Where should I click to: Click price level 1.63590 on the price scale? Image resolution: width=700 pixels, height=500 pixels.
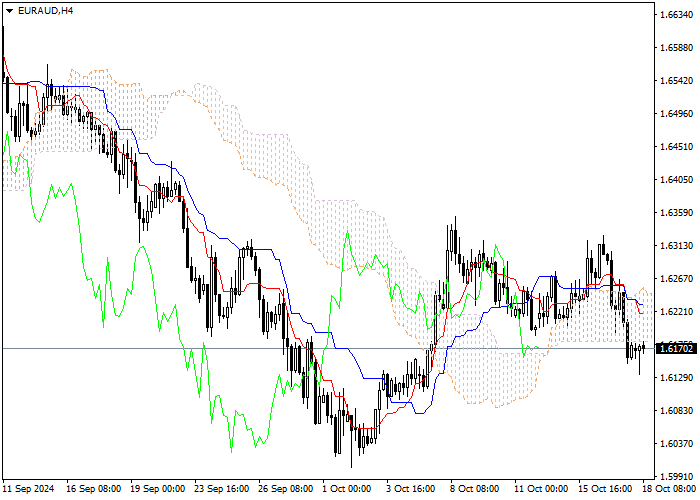[677, 213]
